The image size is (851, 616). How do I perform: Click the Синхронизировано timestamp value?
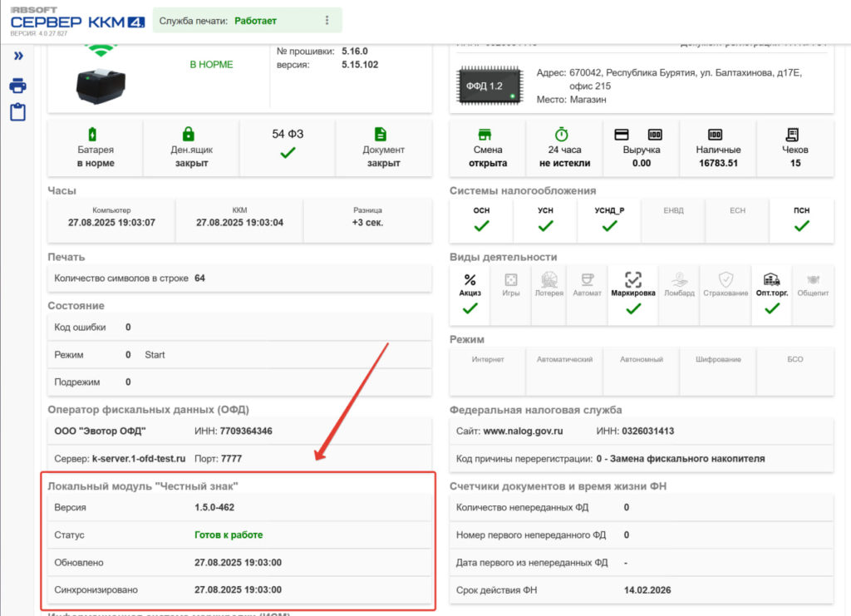coord(238,589)
